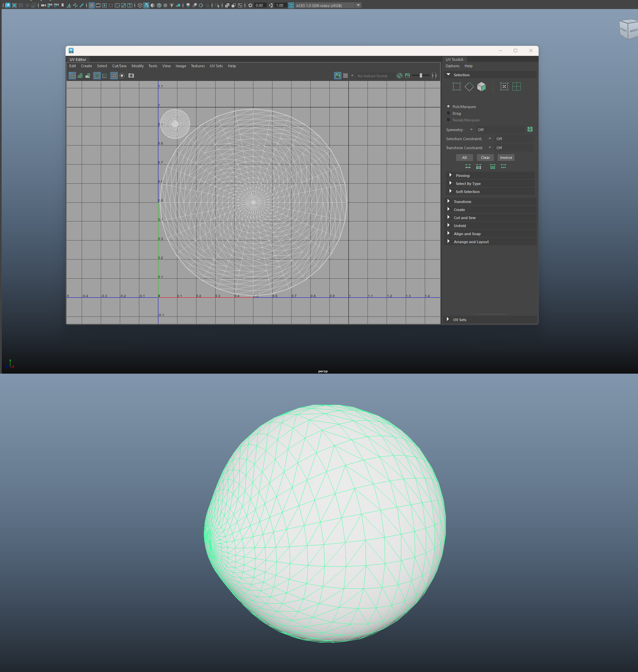
Task: Toggle the viewport grid icon in top toolbar
Action: [x=92, y=5]
